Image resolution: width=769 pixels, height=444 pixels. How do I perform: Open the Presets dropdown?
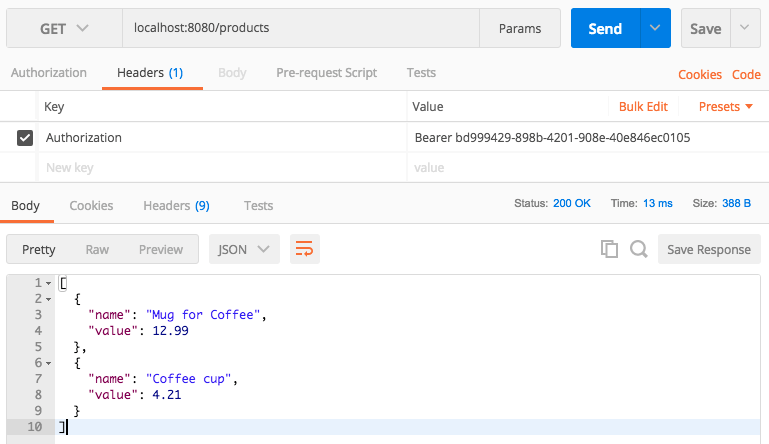click(725, 106)
